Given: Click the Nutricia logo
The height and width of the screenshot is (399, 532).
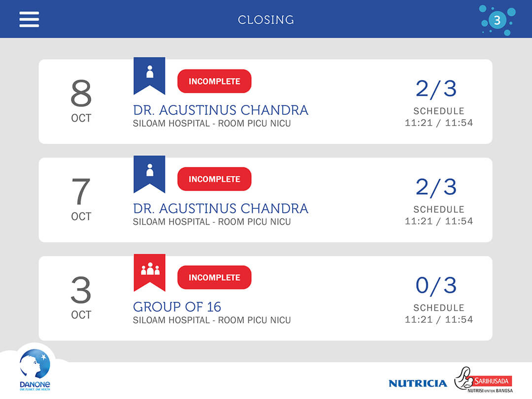Looking at the screenshot, I should point(418,383).
